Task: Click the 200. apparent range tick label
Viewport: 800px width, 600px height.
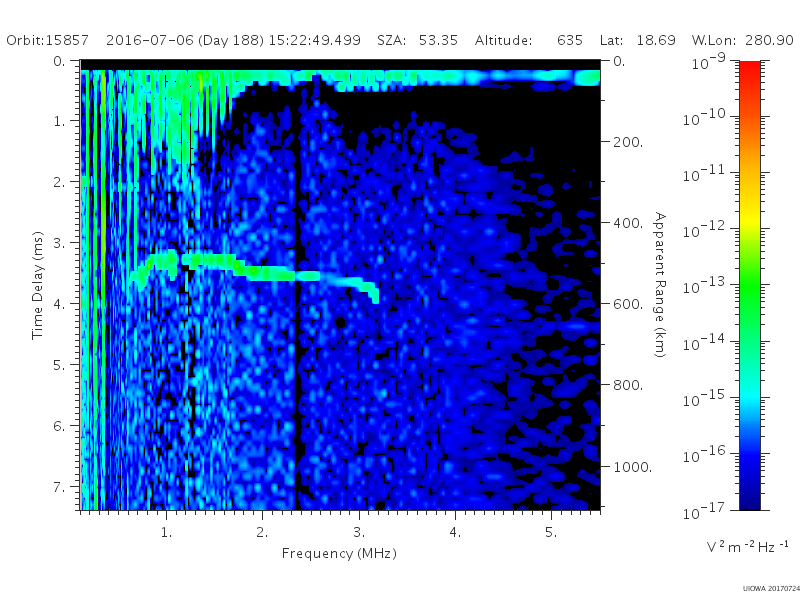Action: coord(628,142)
